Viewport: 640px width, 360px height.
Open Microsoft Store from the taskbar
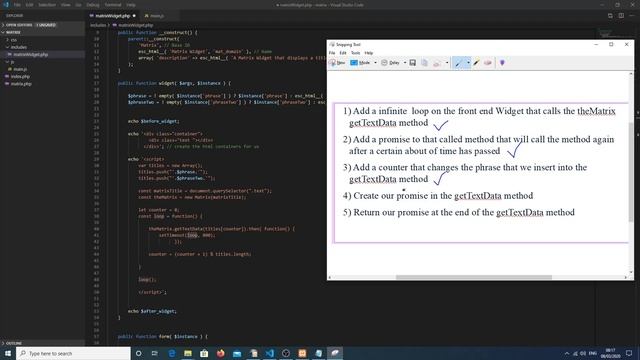(204, 353)
